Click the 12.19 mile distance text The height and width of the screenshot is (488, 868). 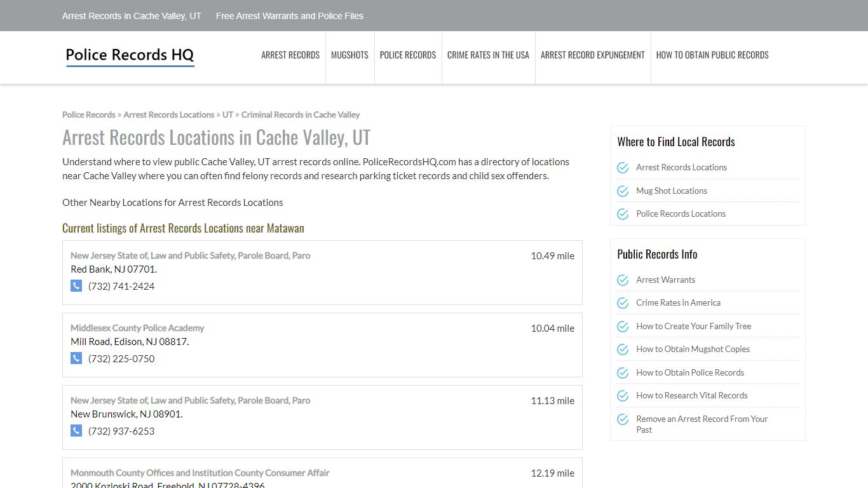point(553,473)
